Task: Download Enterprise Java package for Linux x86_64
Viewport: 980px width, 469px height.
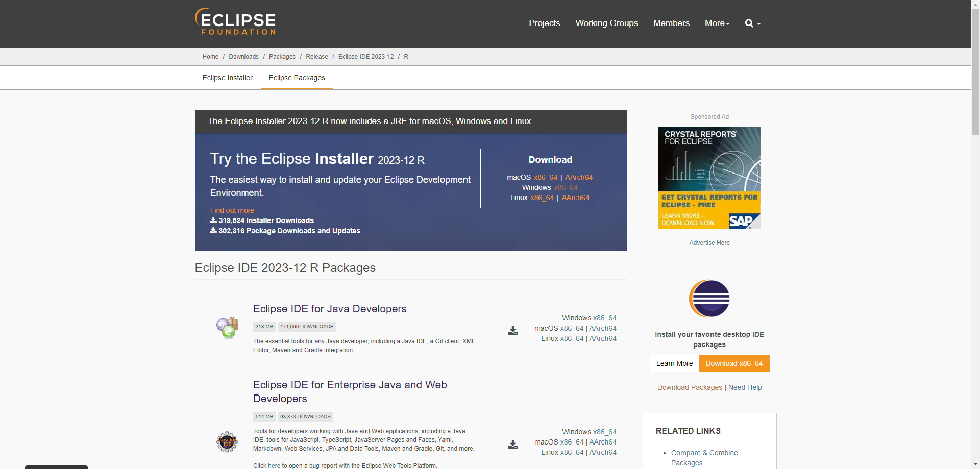Action: [572, 452]
